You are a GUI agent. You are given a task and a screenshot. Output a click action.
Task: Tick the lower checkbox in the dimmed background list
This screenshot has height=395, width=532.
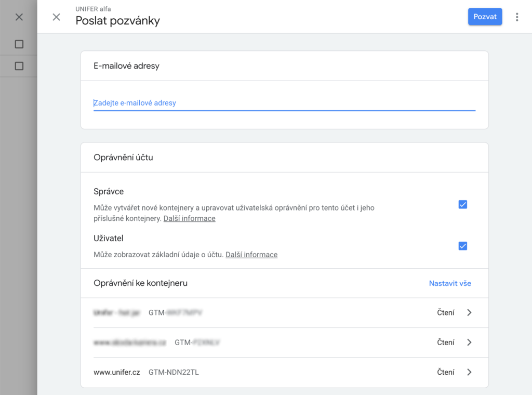pos(19,66)
